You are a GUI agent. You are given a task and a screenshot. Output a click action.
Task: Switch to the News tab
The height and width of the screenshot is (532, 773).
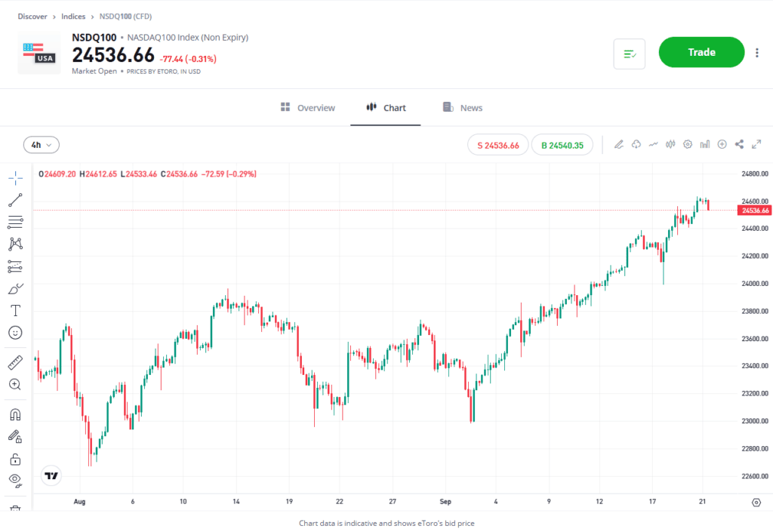tap(463, 108)
